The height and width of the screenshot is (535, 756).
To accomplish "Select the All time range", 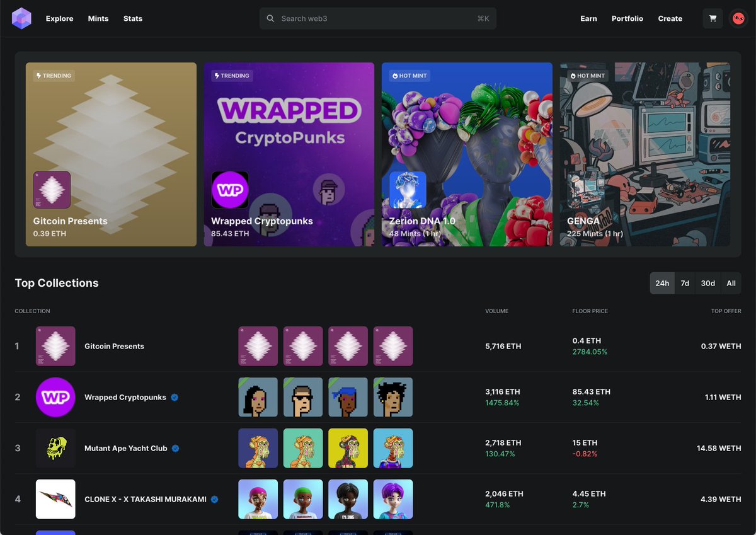I will tap(731, 283).
